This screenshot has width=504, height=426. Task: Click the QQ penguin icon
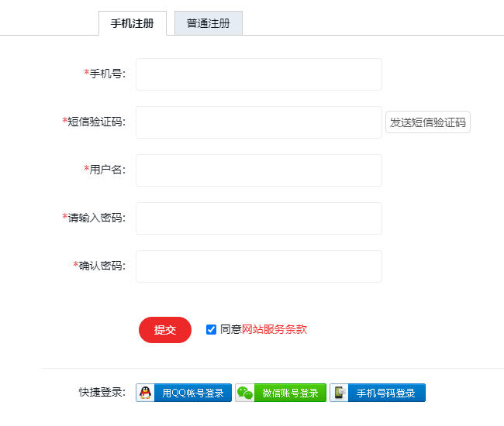[145, 393]
